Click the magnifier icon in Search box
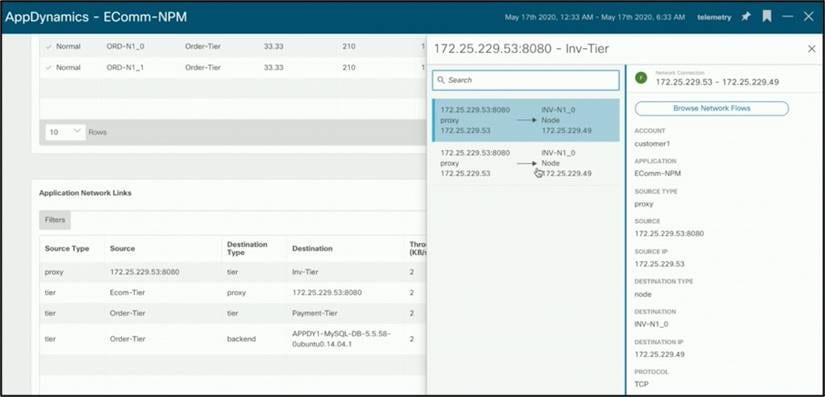The width and height of the screenshot is (825, 397). [441, 80]
